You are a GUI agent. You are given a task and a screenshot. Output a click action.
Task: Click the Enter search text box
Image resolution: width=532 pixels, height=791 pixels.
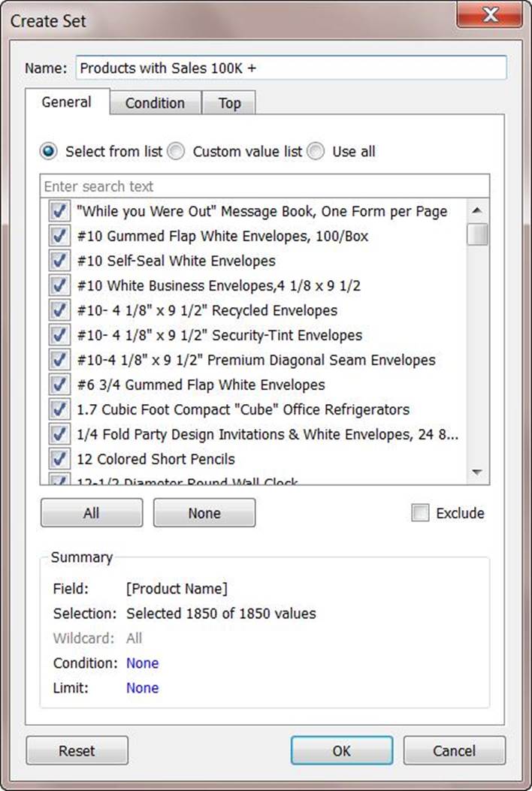(264, 186)
